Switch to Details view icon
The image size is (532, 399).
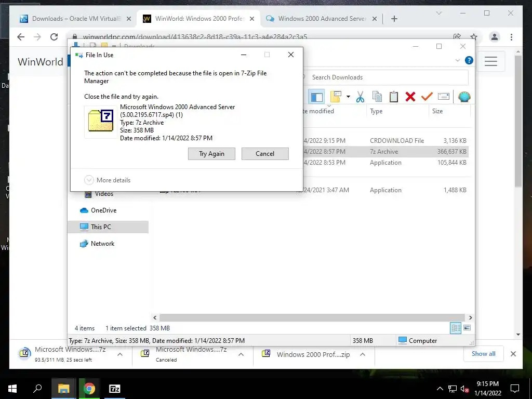tap(456, 328)
